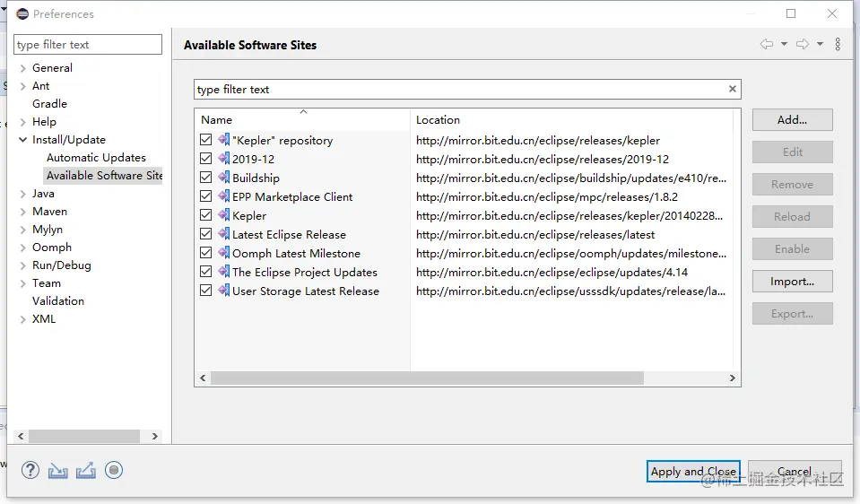This screenshot has height=504, width=860.
Task: Click the site icon beside User Storage Latest Release
Action: click(x=224, y=291)
